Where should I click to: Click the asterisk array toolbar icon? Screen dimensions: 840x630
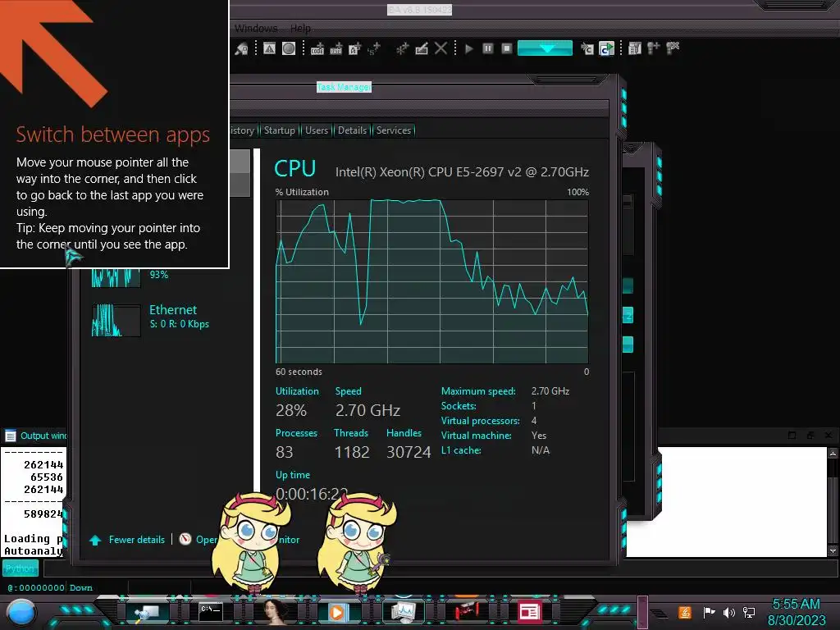click(x=402, y=48)
